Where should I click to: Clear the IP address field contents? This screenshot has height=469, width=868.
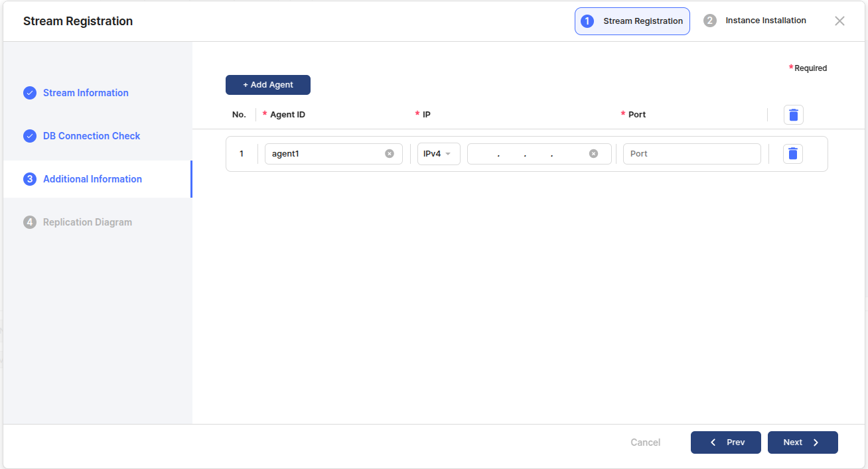pos(593,154)
